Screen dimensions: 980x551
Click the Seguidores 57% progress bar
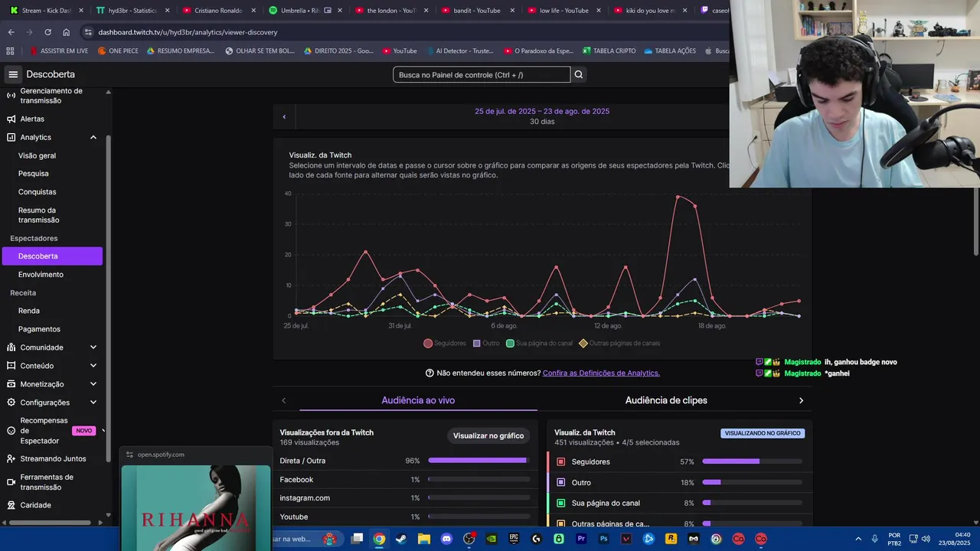pyautogui.click(x=752, y=461)
